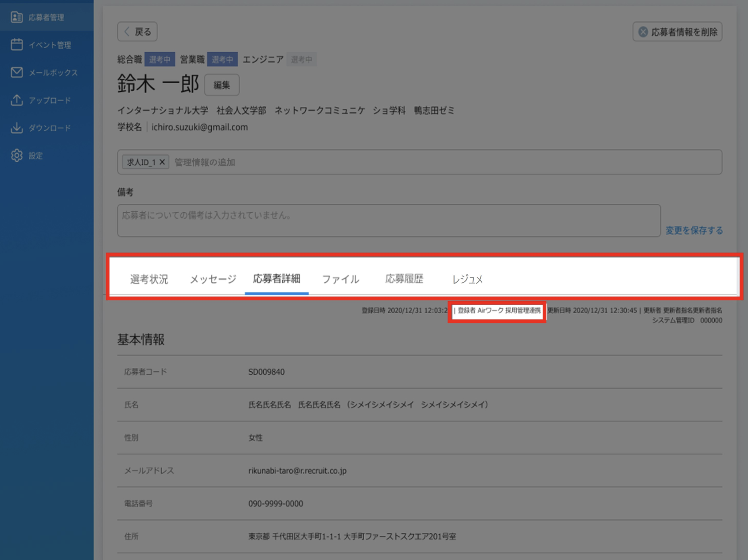Click the 編集 button beside the name

(222, 85)
